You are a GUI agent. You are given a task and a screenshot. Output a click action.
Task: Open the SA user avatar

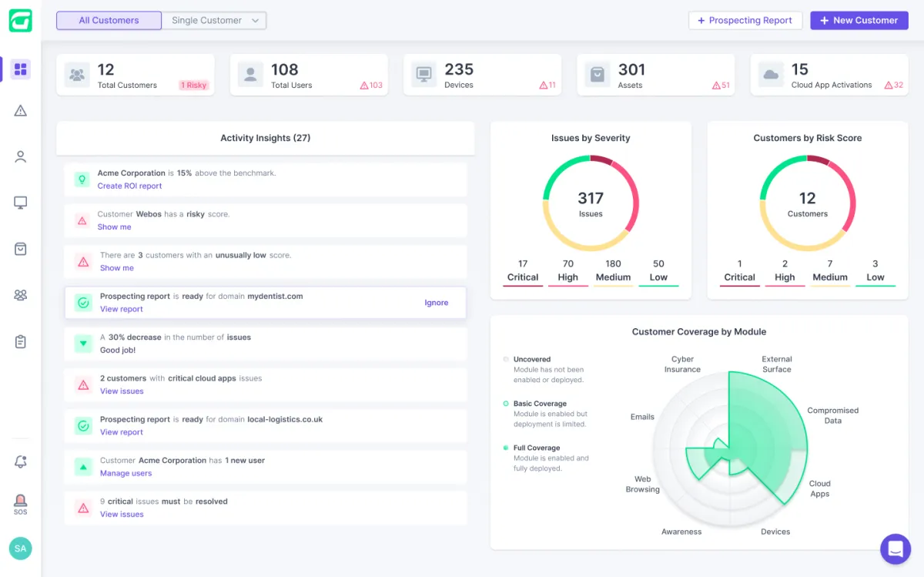coord(21,548)
